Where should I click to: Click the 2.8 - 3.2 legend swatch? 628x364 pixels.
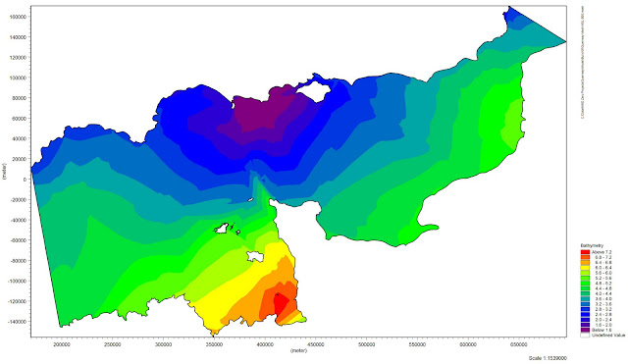coord(585,309)
